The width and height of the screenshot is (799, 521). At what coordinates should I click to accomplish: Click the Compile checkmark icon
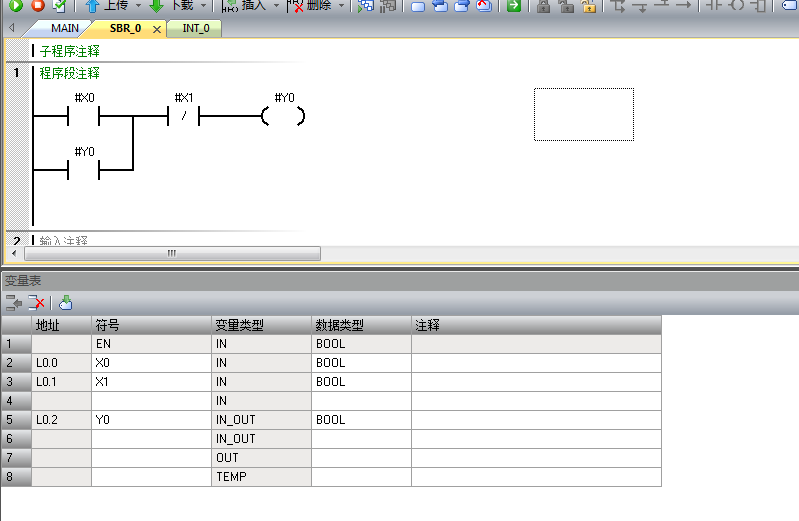pyautogui.click(x=60, y=5)
